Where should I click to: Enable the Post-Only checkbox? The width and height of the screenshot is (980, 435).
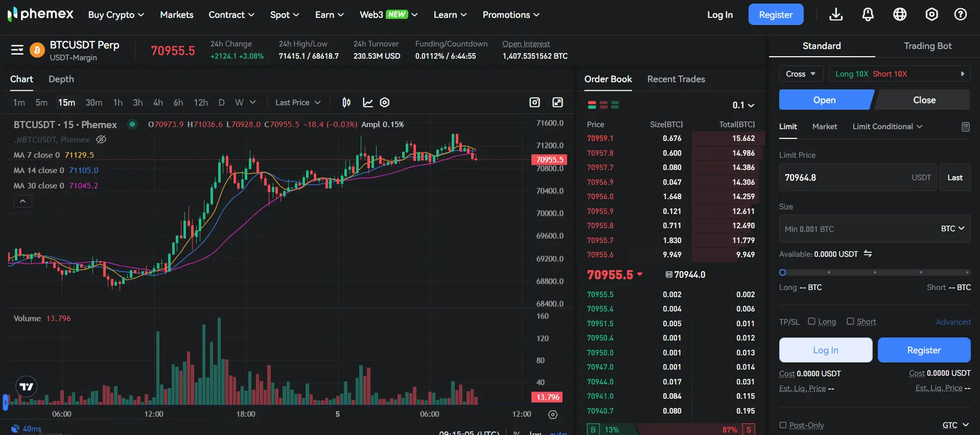tap(783, 425)
